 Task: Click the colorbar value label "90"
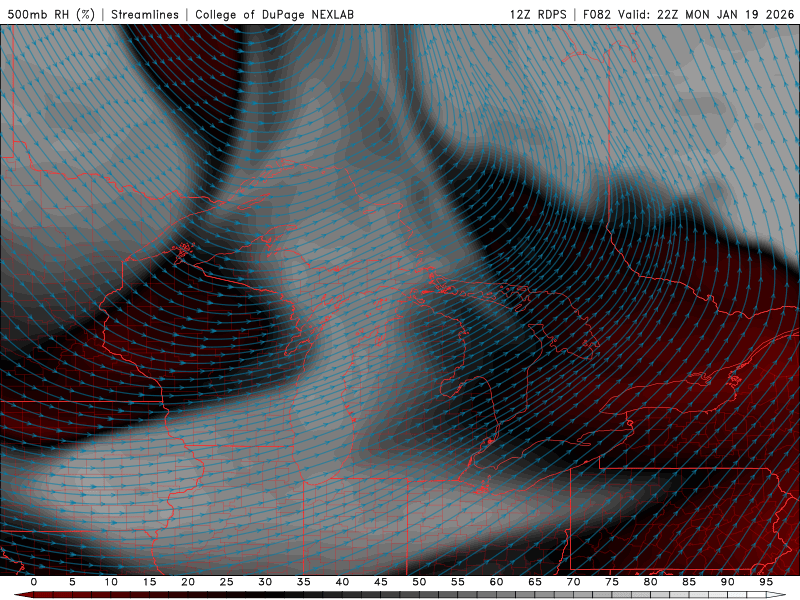[x=727, y=582]
